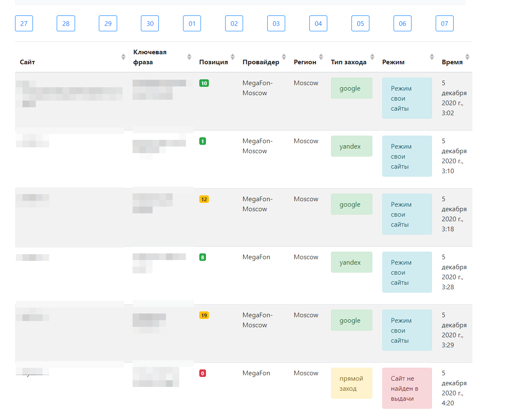Switch to day 05
This screenshot has width=532, height=417.
(360, 23)
